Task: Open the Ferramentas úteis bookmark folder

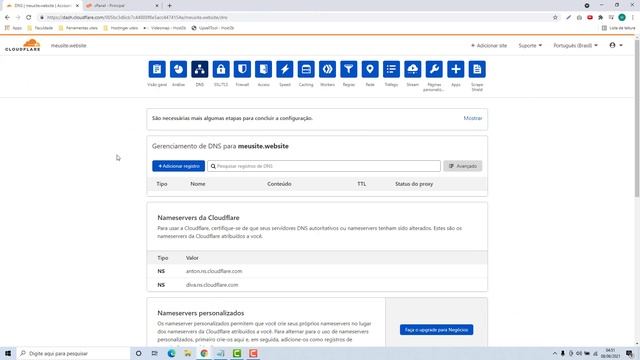Action: click(78, 28)
